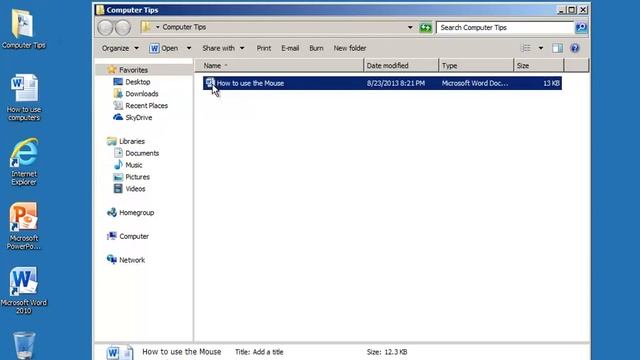640x360 pixels.
Task: Click the search magnifier button
Action: (581, 27)
